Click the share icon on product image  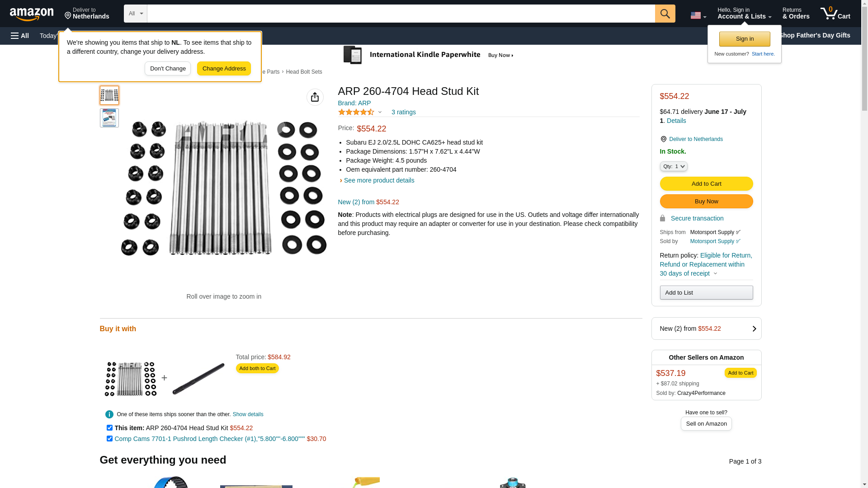pyautogui.click(x=315, y=97)
